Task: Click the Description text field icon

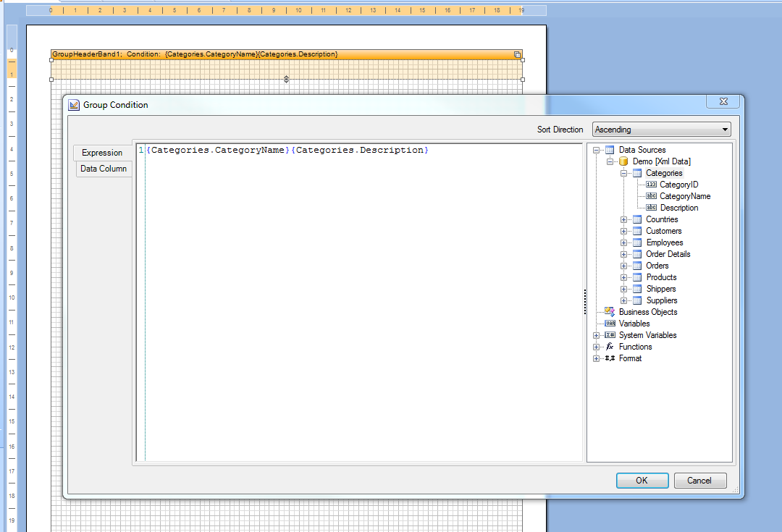Action: coord(652,208)
